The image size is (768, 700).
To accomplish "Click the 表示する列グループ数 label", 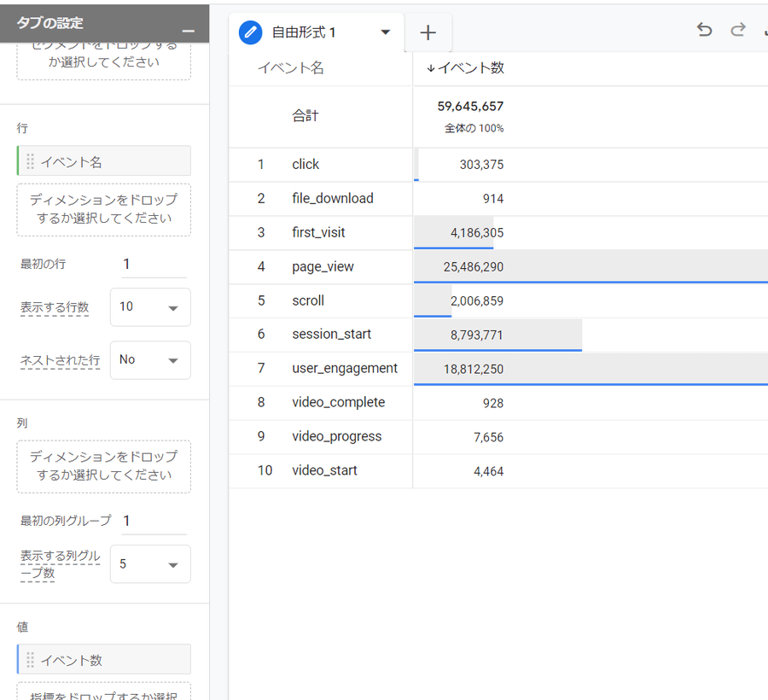I will pyautogui.click(x=61, y=563).
